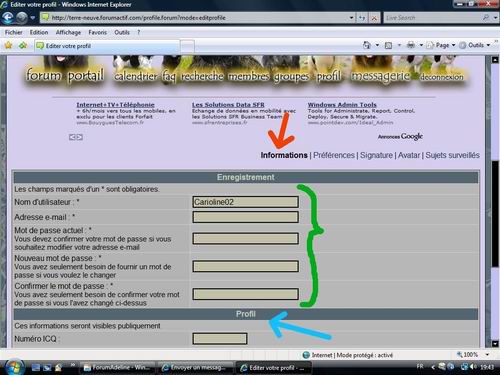500x375 pixels.
Task: Click the Windows Start orb
Action: tap(14, 367)
